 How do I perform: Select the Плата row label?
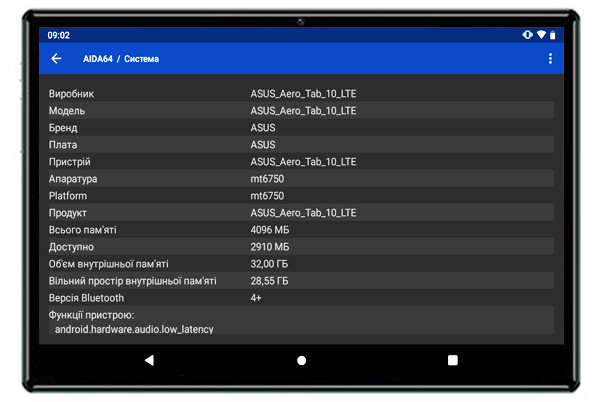[63, 145]
